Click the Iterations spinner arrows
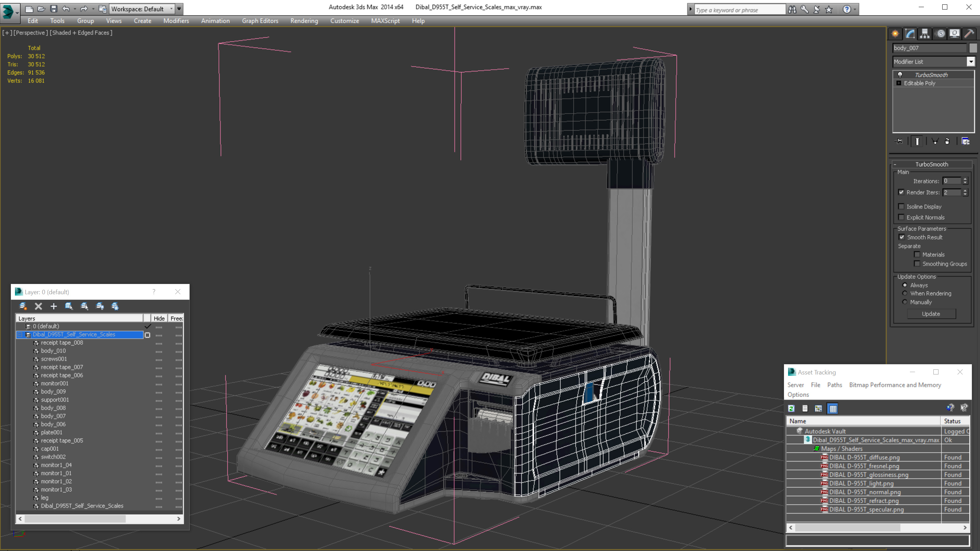980x551 pixels. point(965,181)
